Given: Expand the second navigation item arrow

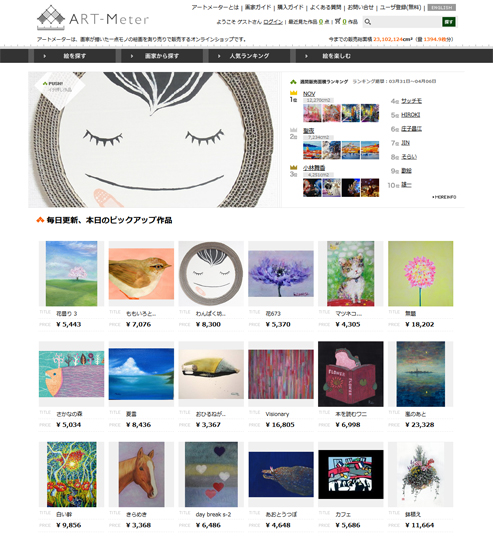Looking at the screenshot, I should click(132, 56).
